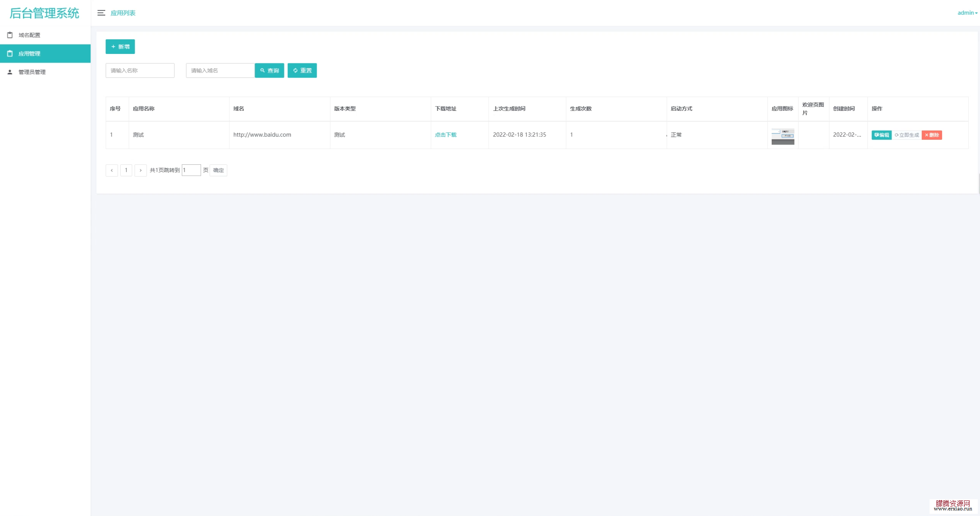Click the 应用管理 clipboard icon

pos(10,53)
